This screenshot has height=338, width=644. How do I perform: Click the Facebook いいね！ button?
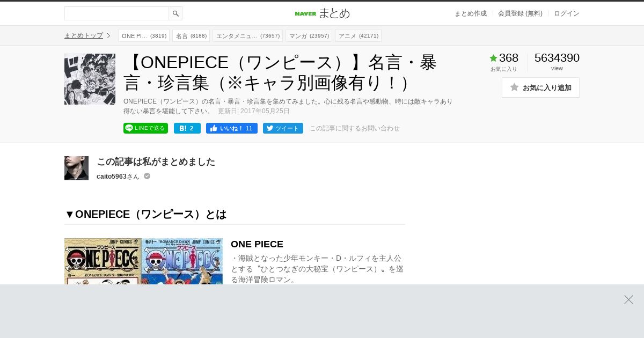pyautogui.click(x=232, y=128)
